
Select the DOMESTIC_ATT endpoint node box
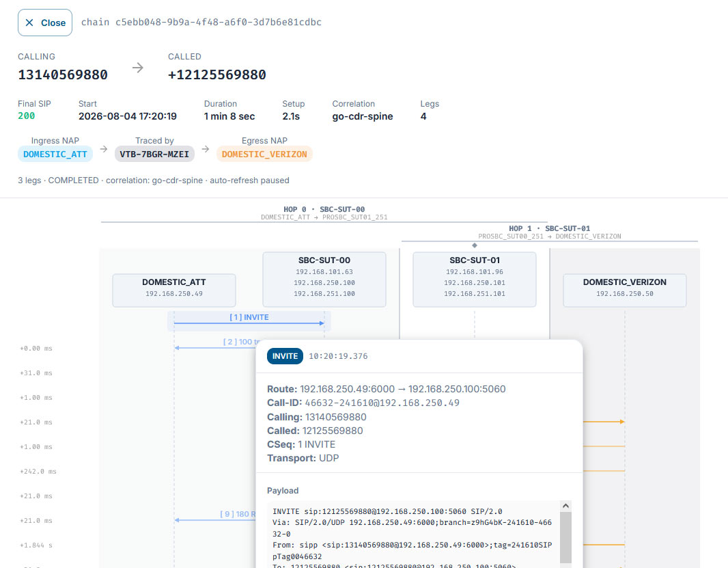tap(174, 290)
